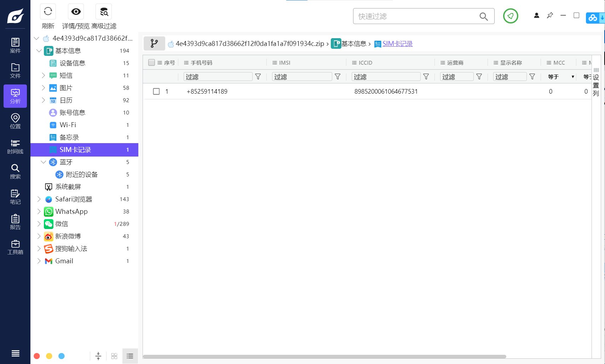Click the horizontal scrollbar under the table
This screenshot has width=605, height=364.
(324, 357)
